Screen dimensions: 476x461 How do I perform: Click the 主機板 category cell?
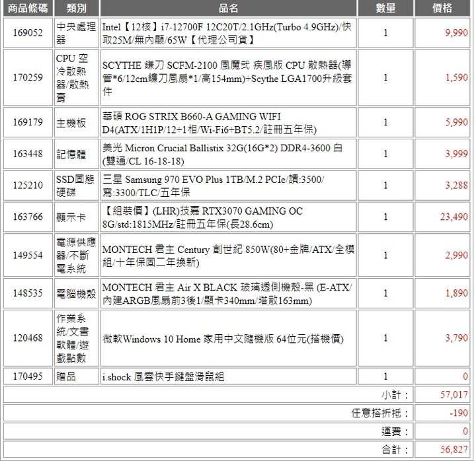[77, 122]
